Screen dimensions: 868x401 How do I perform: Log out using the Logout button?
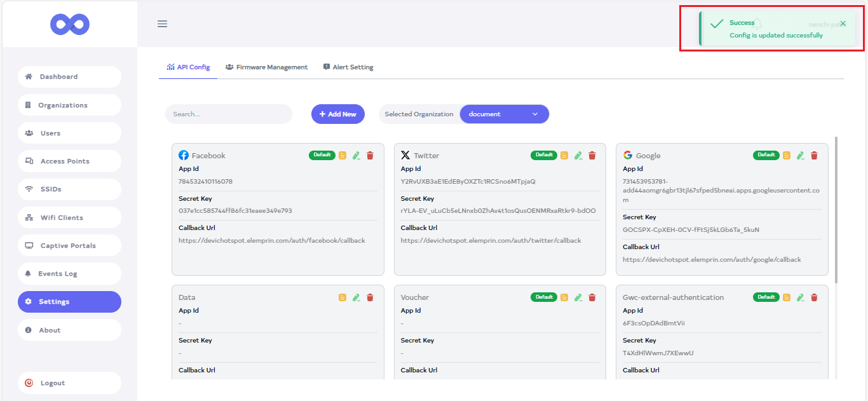pos(69,383)
